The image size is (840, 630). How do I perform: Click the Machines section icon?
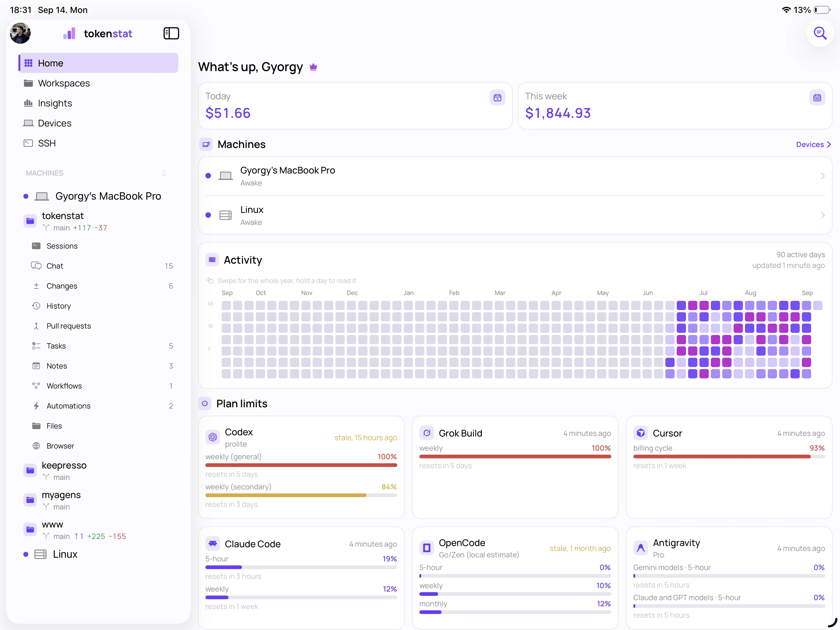pos(206,144)
